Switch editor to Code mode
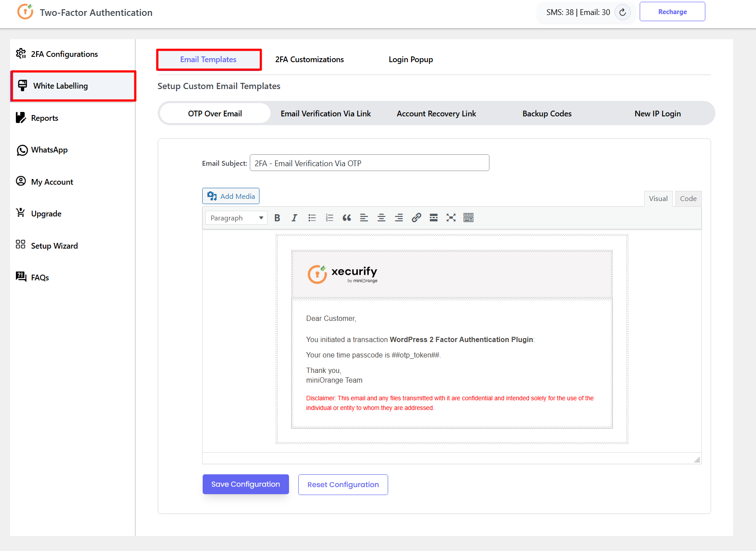The width and height of the screenshot is (756, 551). tap(688, 199)
